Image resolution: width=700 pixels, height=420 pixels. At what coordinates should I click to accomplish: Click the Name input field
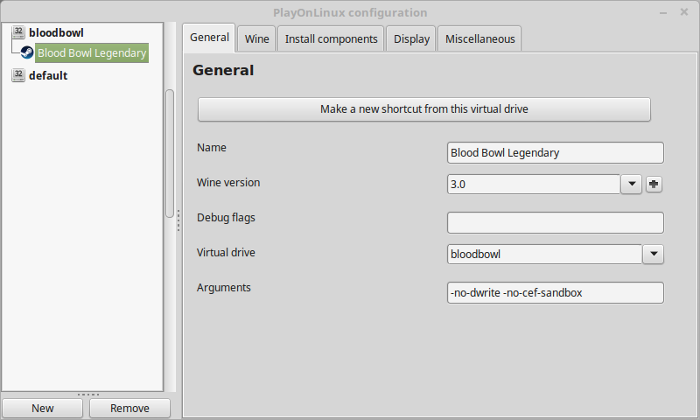coord(555,153)
